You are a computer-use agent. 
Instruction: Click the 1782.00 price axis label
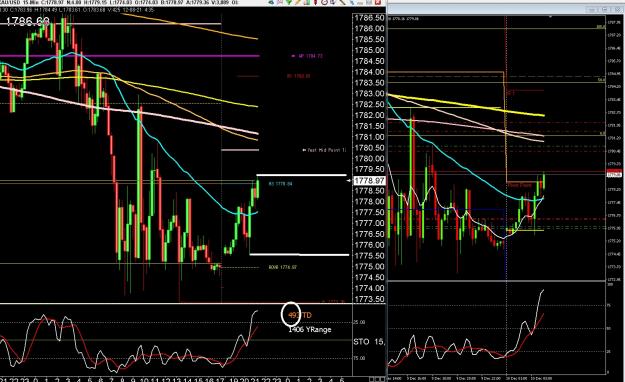pos(369,115)
